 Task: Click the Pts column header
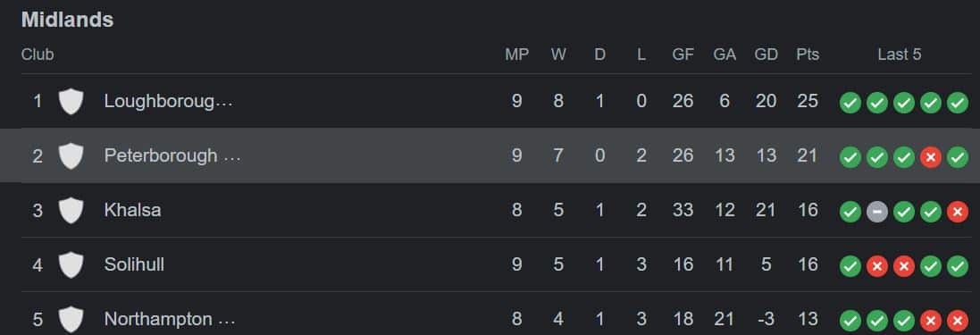point(808,54)
